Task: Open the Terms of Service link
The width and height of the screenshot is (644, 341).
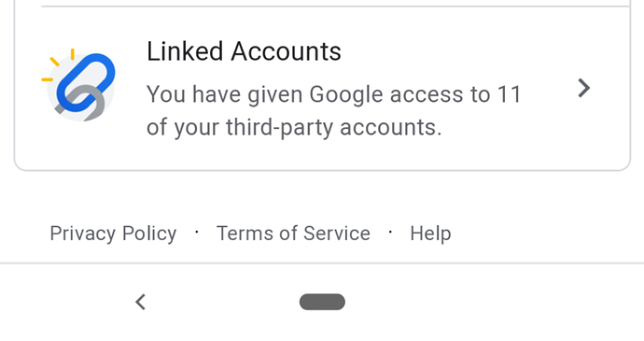Action: (293, 234)
